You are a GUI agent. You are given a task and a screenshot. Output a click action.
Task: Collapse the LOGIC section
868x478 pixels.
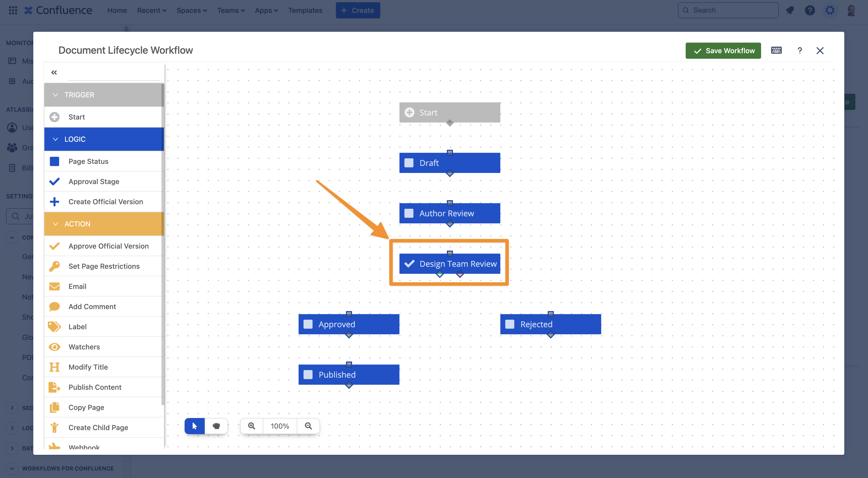[55, 139]
